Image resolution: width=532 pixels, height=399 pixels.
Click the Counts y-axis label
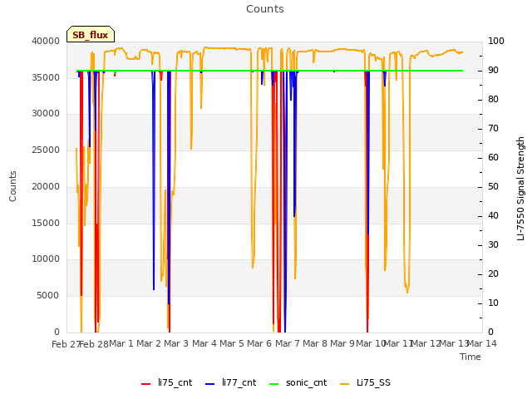(x=12, y=186)
